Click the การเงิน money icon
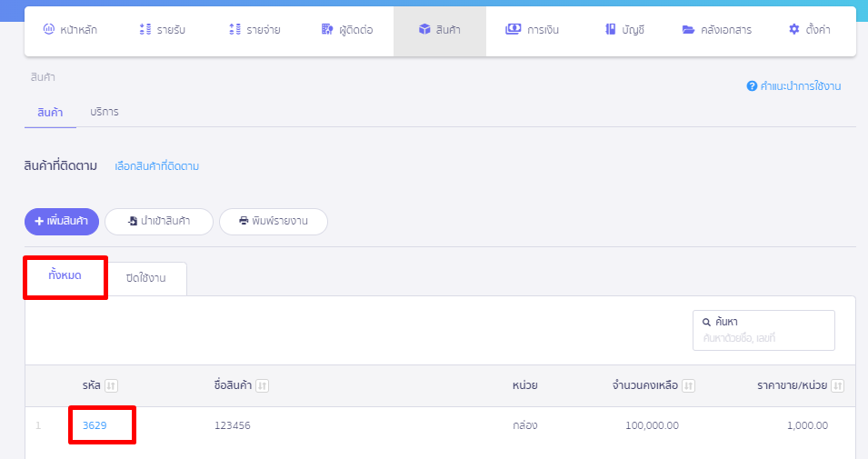868x459 pixels. tap(514, 30)
